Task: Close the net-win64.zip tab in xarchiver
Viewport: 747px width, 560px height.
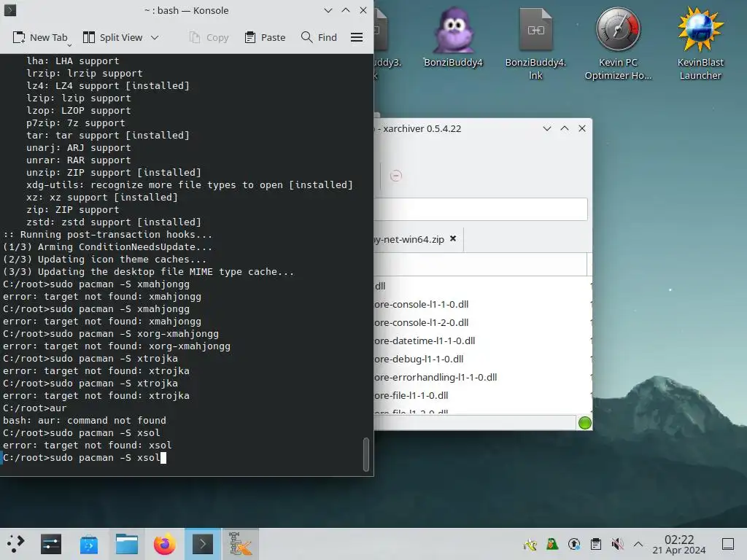Action: [453, 238]
